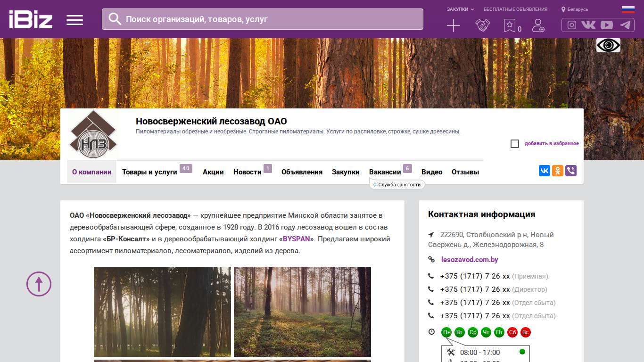
Task: Click БЕСПЛАТНЫЕ ОБЪЯВЛЕНИЯ link
Action: (x=516, y=9)
